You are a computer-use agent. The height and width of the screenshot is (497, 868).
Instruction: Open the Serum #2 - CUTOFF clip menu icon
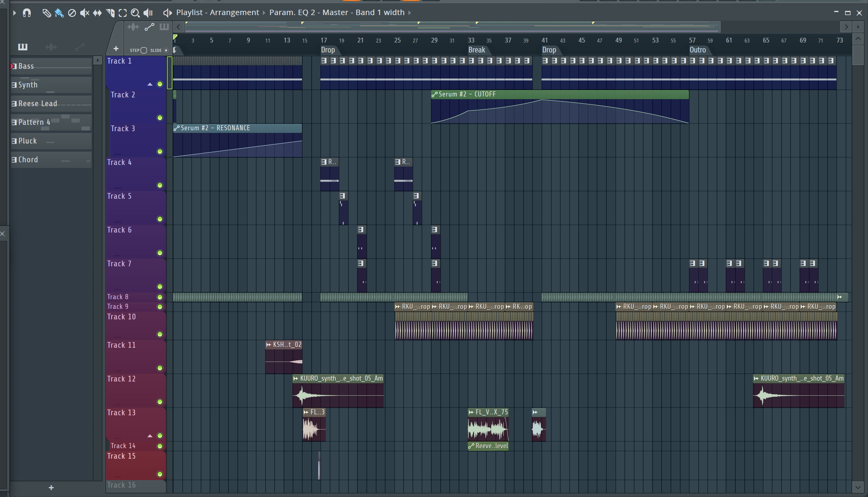click(x=435, y=95)
